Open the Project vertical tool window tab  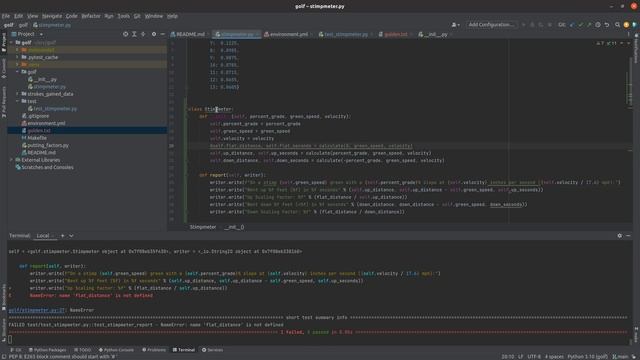[x=4, y=42]
